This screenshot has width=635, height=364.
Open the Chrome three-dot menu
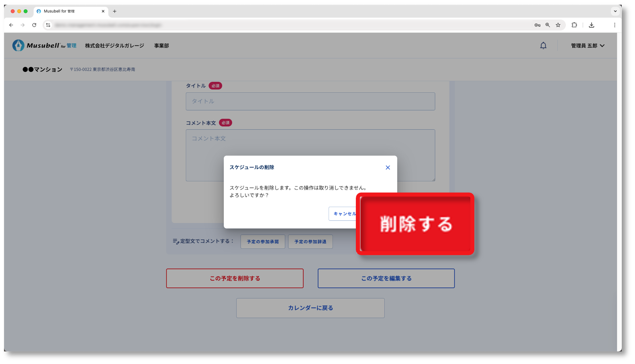click(x=614, y=25)
